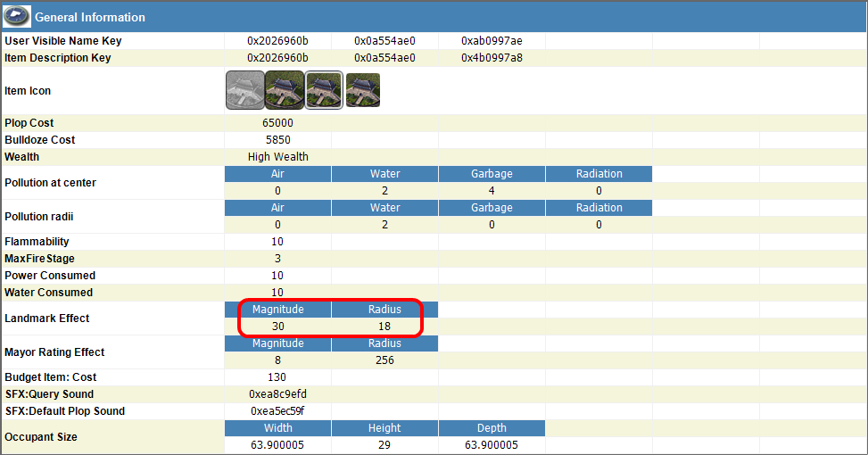The width and height of the screenshot is (868, 455).
Task: Click the Budget Item: Cost value 130
Action: pyautogui.click(x=277, y=377)
